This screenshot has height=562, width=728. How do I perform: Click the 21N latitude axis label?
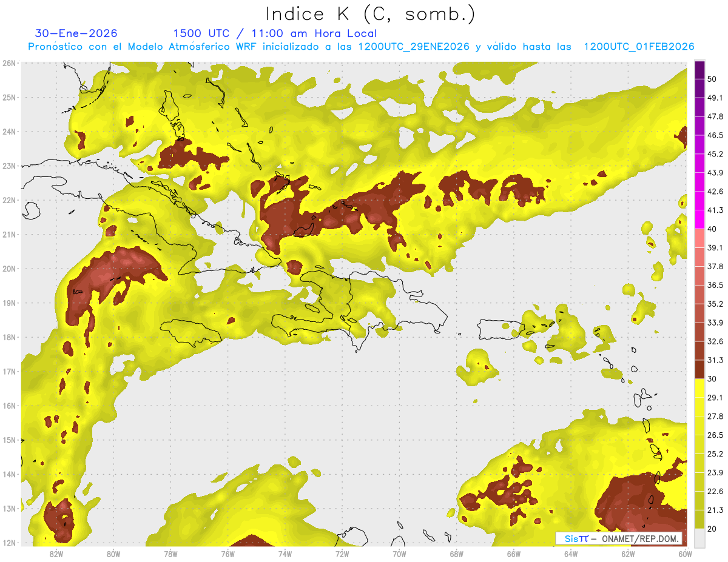pyautogui.click(x=8, y=234)
